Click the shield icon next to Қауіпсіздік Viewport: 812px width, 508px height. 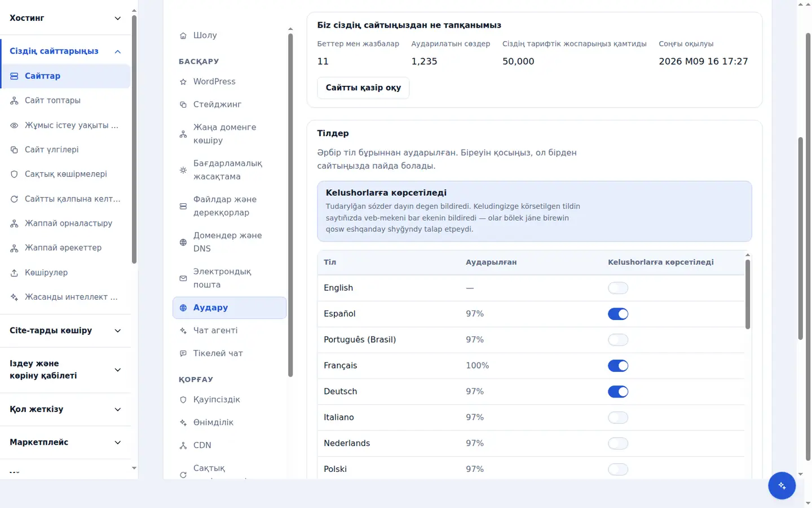coord(183,400)
